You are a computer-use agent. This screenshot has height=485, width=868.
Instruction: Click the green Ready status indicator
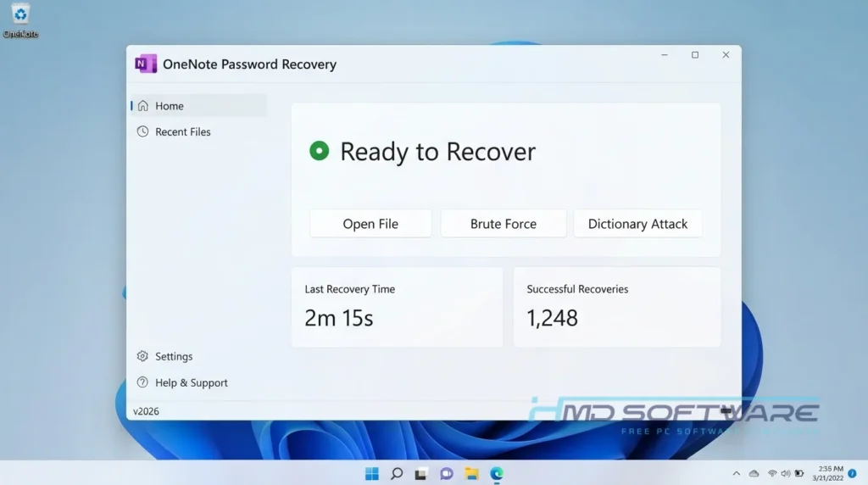pyautogui.click(x=319, y=151)
